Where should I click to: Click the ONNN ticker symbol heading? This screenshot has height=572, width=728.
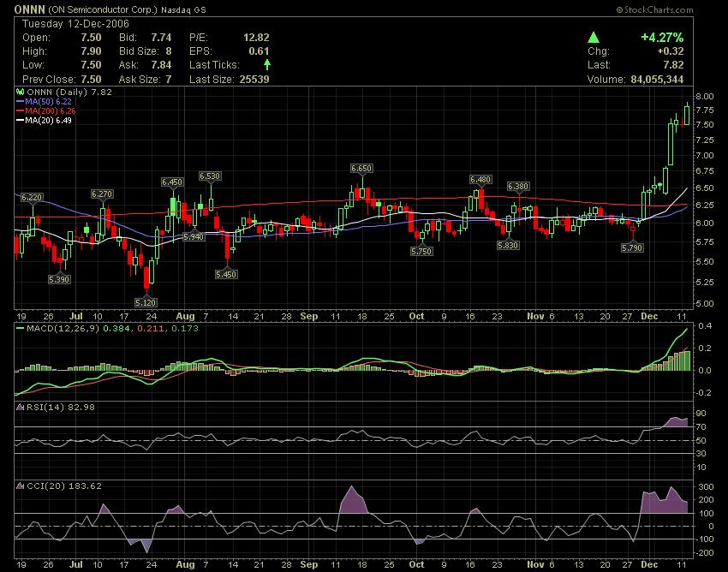30,9
